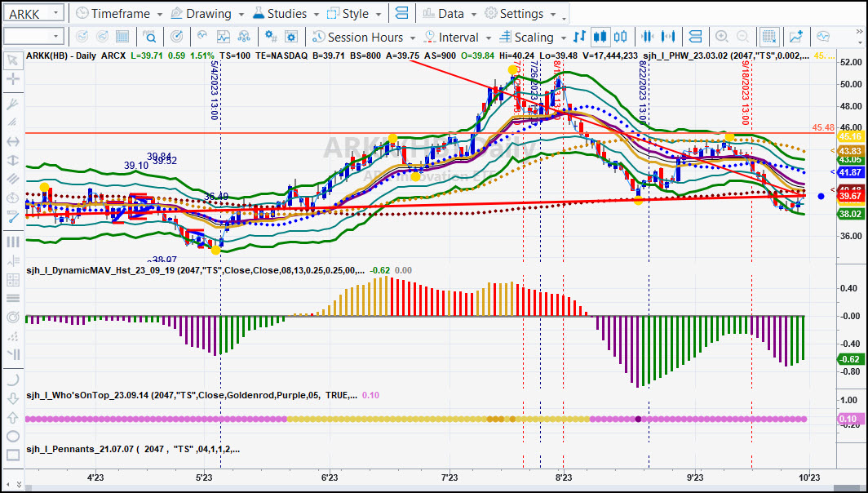Click the 5/4/2023 vertical date marker
The image size is (868, 493).
(215, 90)
